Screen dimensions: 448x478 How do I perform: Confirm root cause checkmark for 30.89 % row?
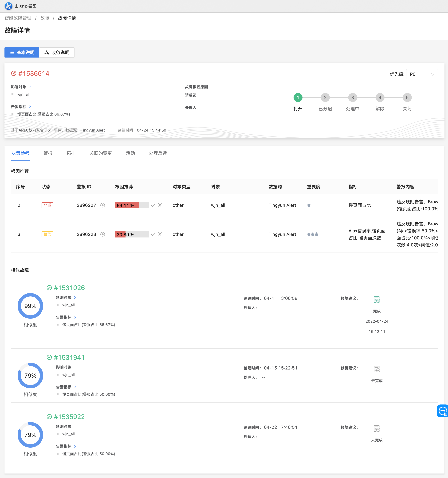[153, 234]
